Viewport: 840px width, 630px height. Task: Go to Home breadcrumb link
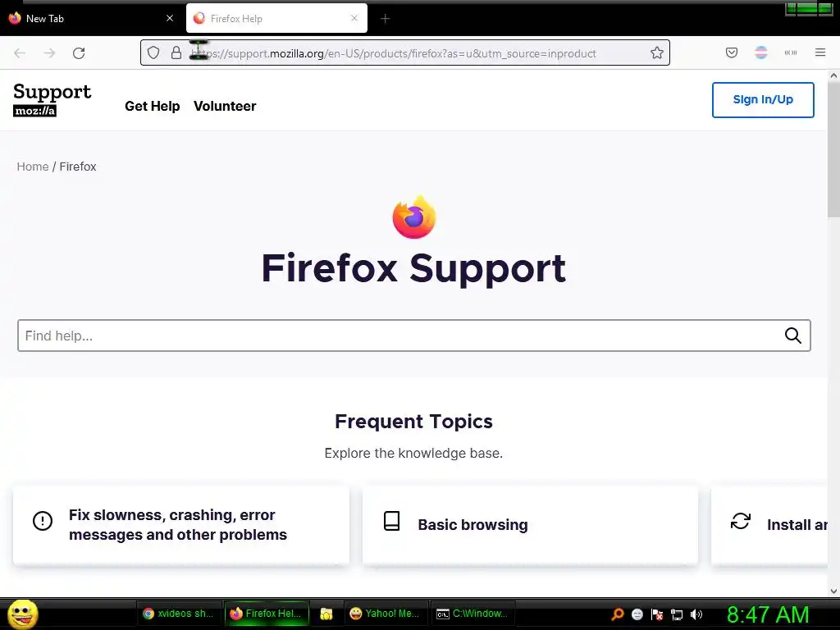[x=33, y=167]
